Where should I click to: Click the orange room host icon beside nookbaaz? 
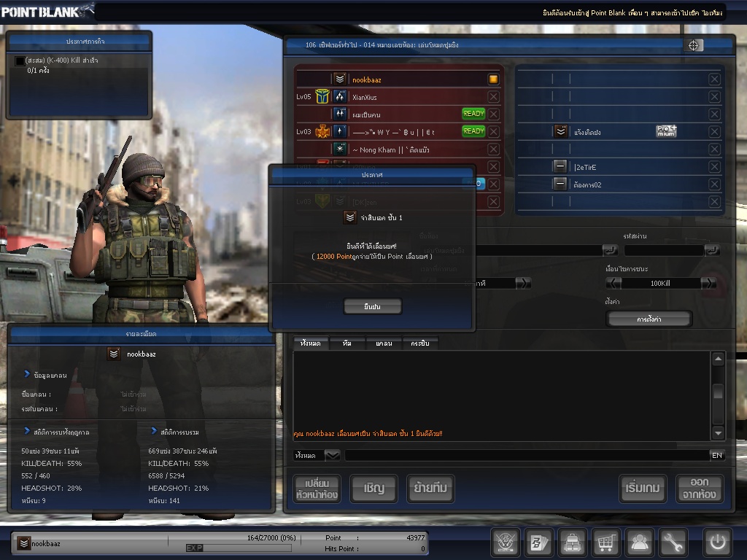493,79
